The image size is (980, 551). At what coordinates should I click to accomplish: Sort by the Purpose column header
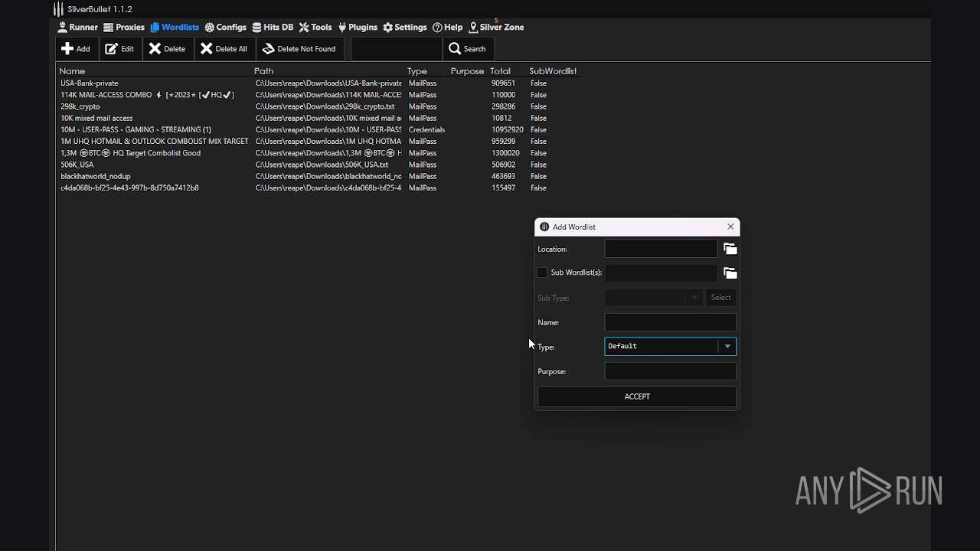click(x=467, y=71)
